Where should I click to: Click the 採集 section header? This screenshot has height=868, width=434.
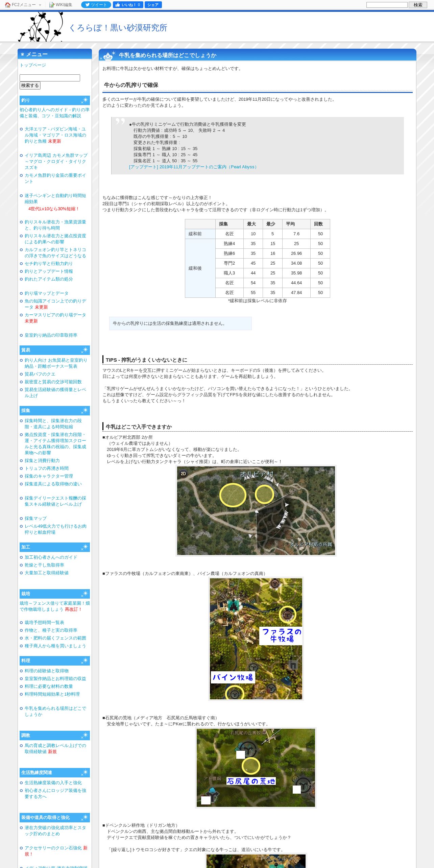(55, 410)
